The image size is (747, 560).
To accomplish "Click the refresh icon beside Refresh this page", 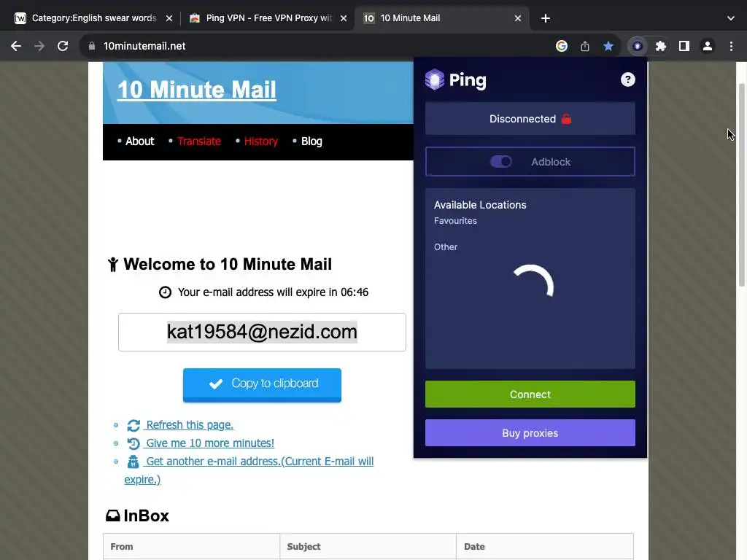I will (x=133, y=425).
